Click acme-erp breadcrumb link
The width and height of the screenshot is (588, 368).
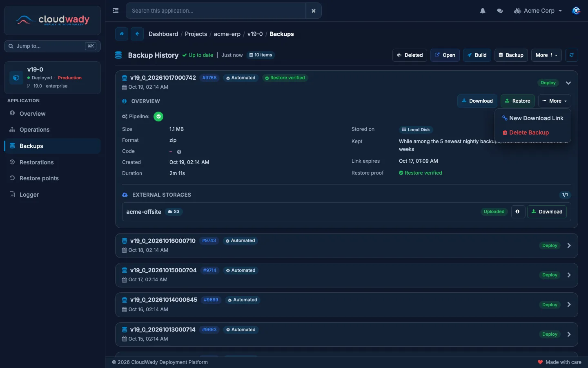tap(227, 34)
